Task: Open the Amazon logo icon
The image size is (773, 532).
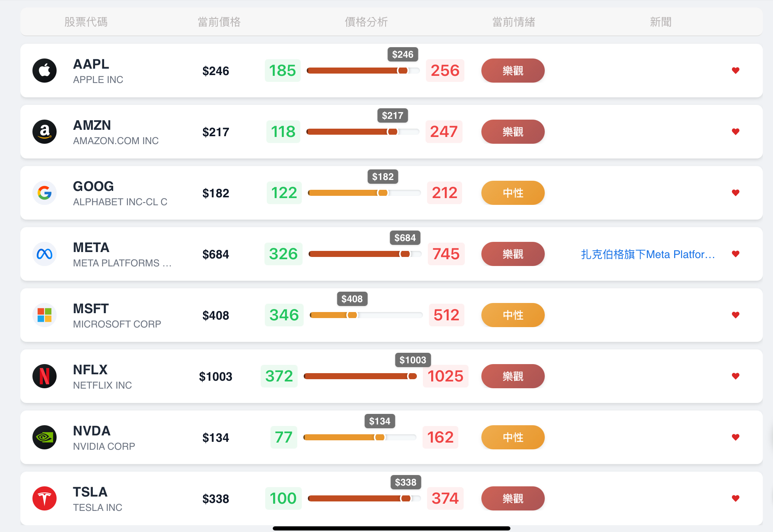Action: 45,132
